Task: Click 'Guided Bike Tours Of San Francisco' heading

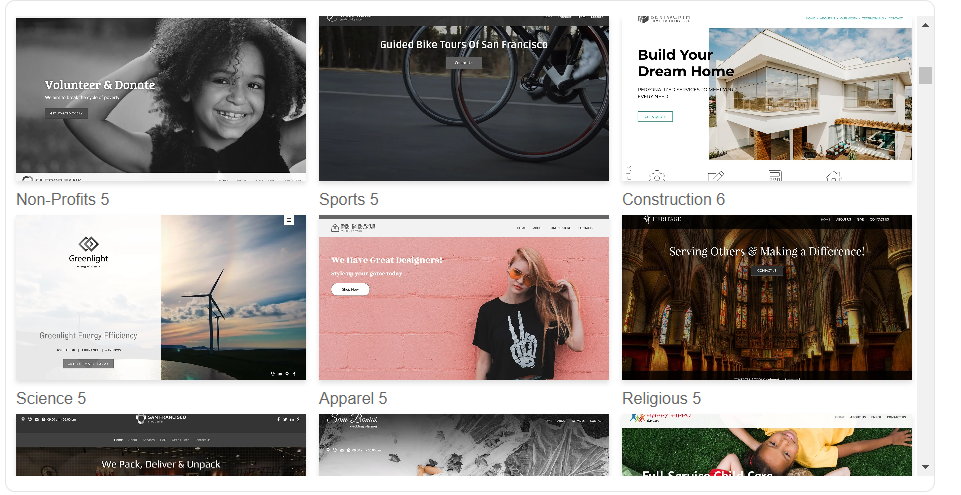Action: [463, 44]
